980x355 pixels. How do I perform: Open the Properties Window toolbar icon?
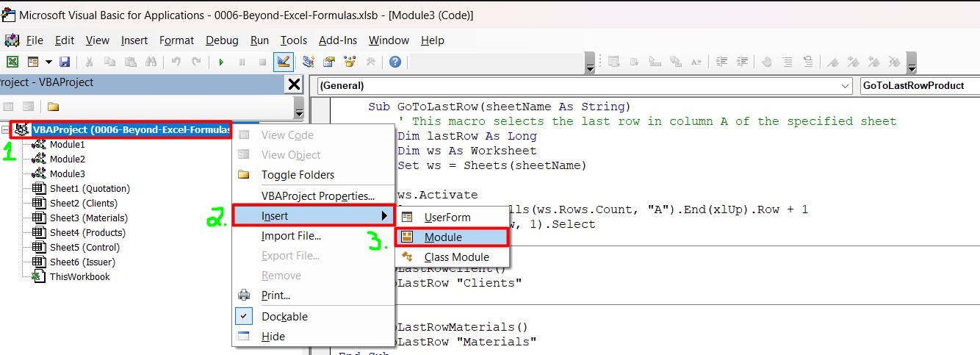329,62
